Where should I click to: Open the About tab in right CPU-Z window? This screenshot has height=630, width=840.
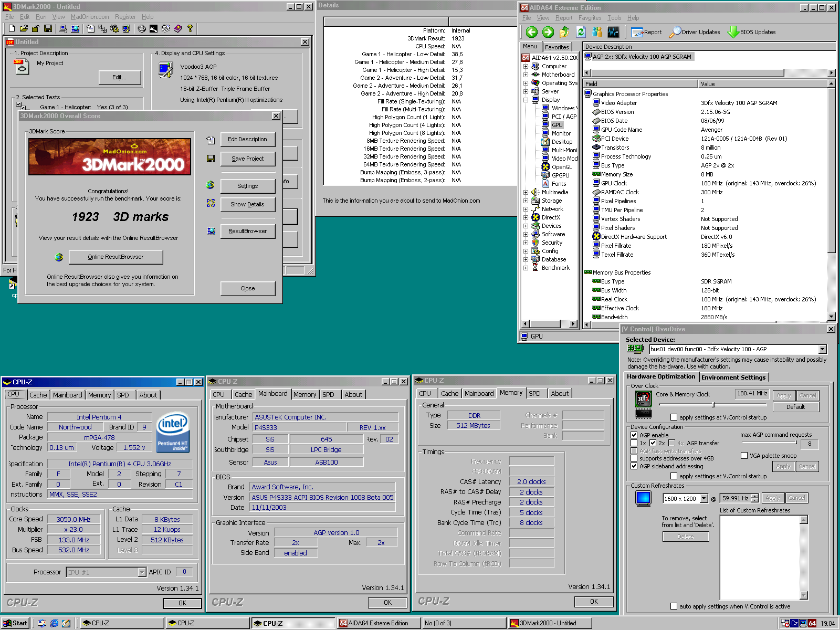560,393
